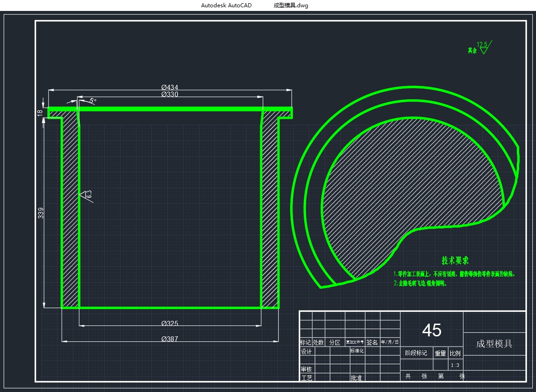Viewport: 536px width, 392px height.
Task: Select the 设计 row label
Action: (306, 351)
